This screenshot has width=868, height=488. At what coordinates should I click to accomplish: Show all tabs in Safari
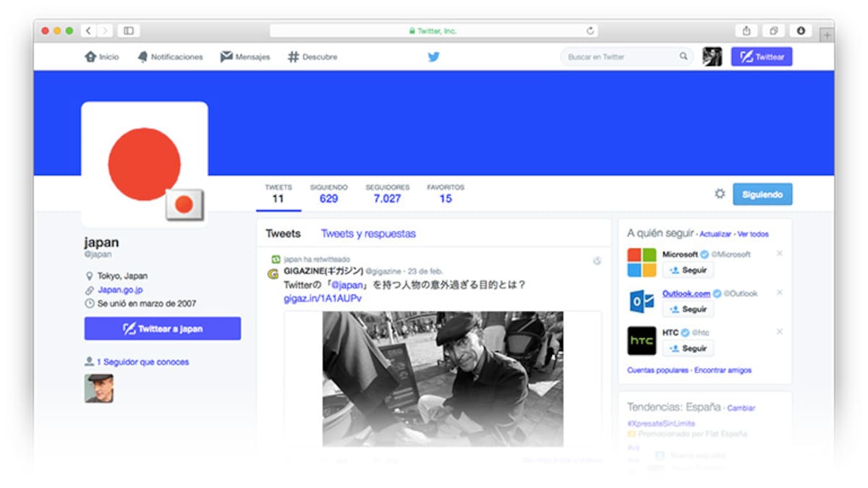(773, 30)
